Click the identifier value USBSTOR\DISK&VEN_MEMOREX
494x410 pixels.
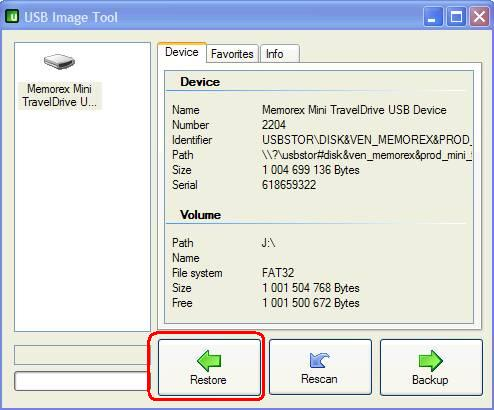[367, 140]
